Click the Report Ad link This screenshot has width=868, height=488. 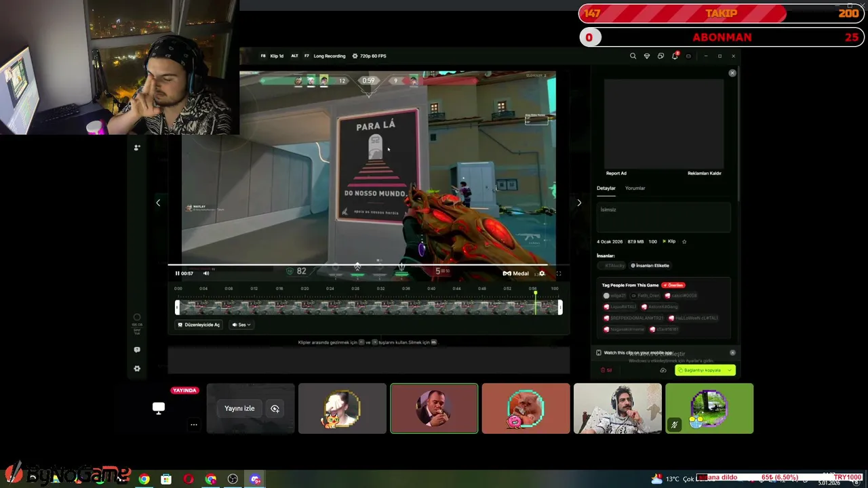click(616, 174)
